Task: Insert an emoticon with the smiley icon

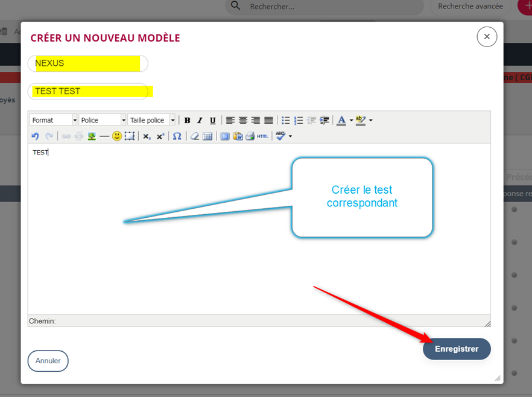Action: pos(117,136)
